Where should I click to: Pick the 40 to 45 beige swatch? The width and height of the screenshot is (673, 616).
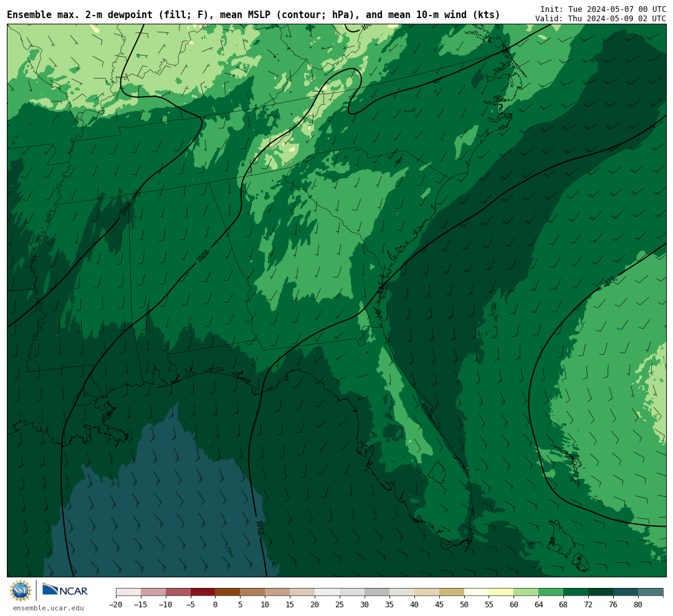pos(427,592)
